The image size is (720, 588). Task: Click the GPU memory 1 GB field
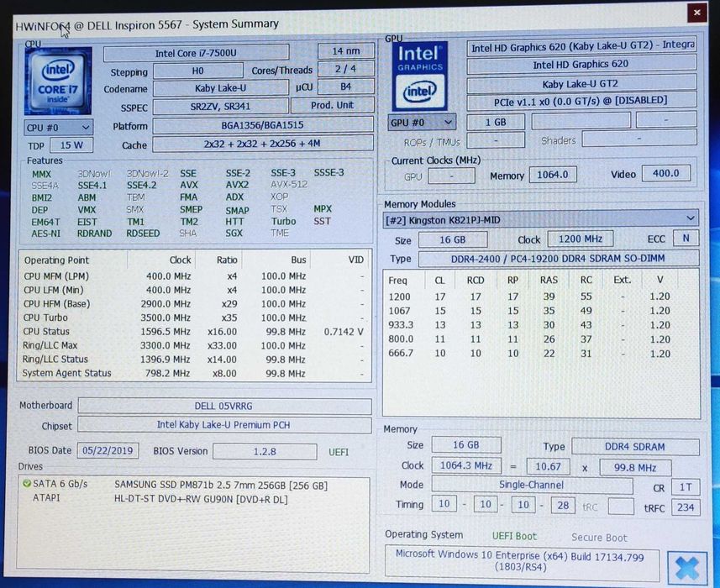(x=496, y=122)
